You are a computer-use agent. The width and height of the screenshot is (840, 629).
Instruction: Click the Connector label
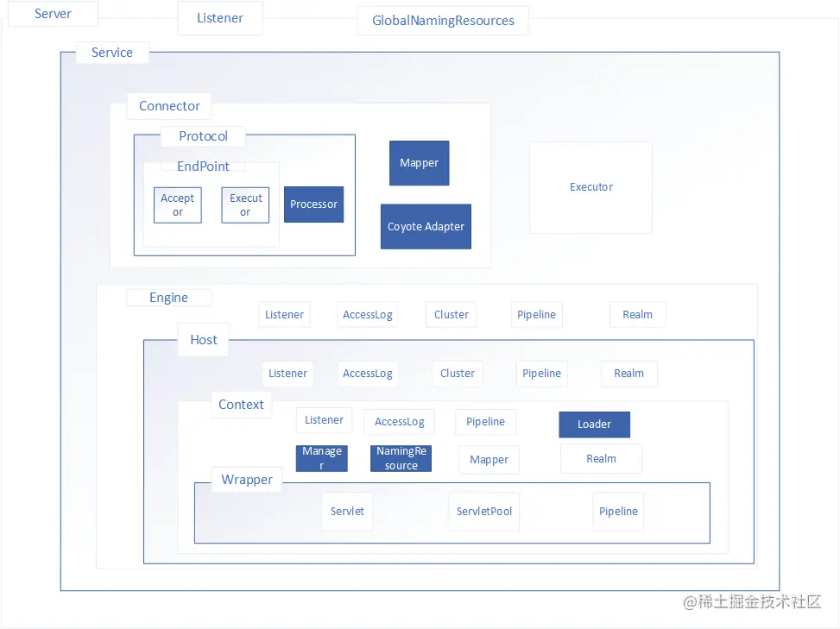click(x=169, y=106)
